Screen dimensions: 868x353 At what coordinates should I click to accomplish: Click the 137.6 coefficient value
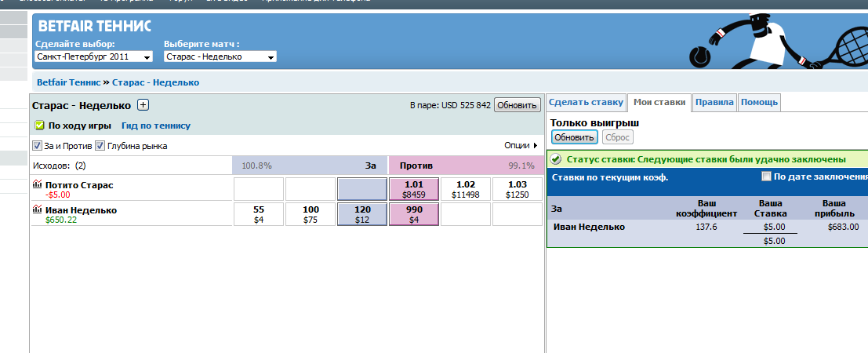point(707,227)
